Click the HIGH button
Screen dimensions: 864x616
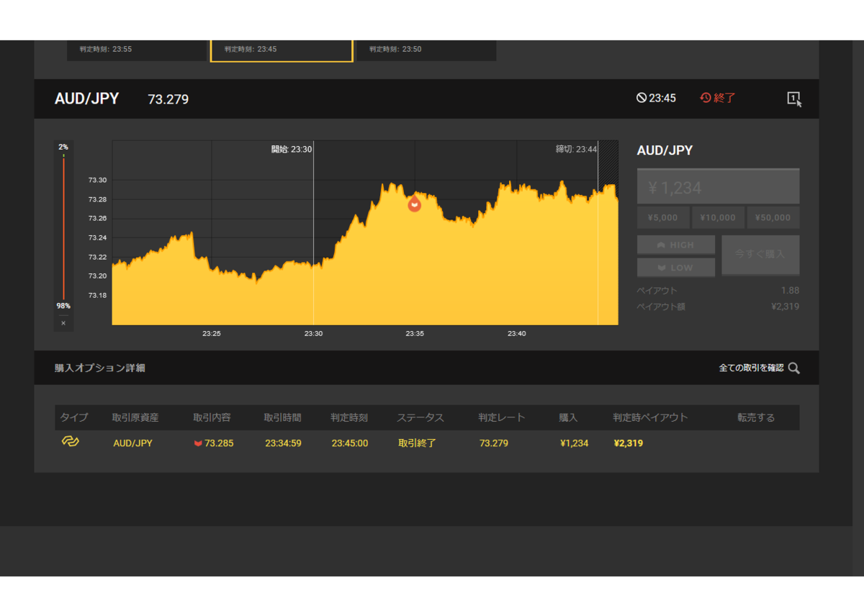pos(676,245)
